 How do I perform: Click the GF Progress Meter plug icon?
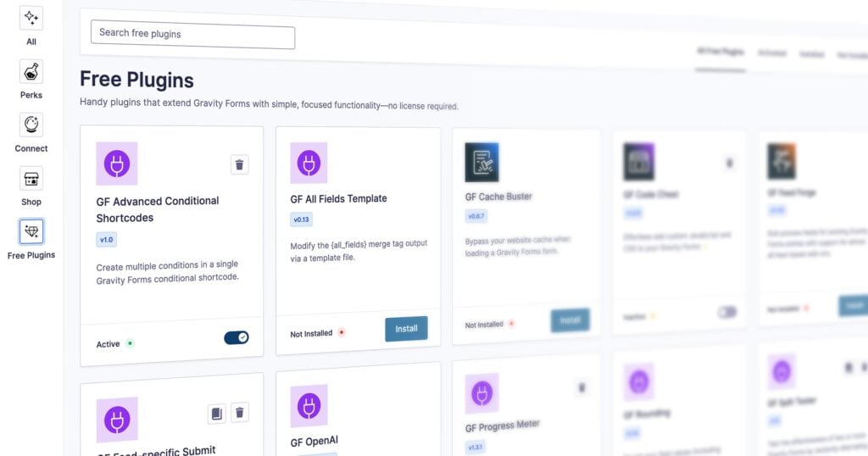click(x=481, y=394)
